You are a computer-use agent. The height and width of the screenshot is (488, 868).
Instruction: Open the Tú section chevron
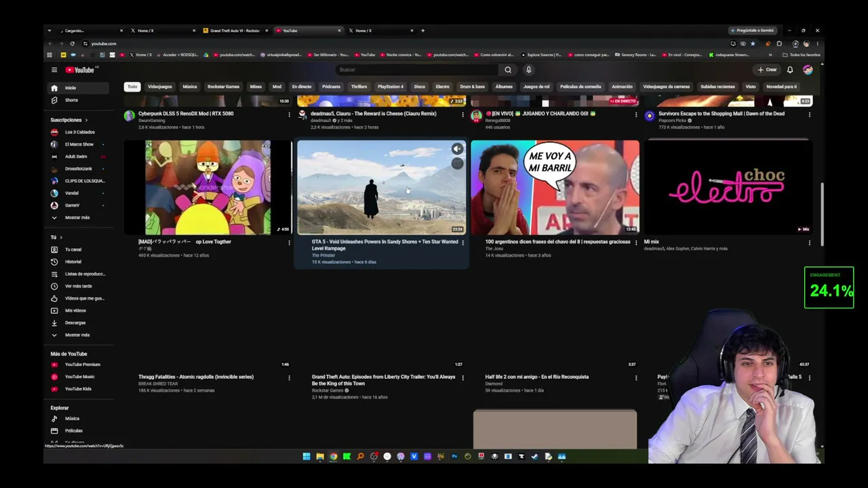click(x=61, y=237)
